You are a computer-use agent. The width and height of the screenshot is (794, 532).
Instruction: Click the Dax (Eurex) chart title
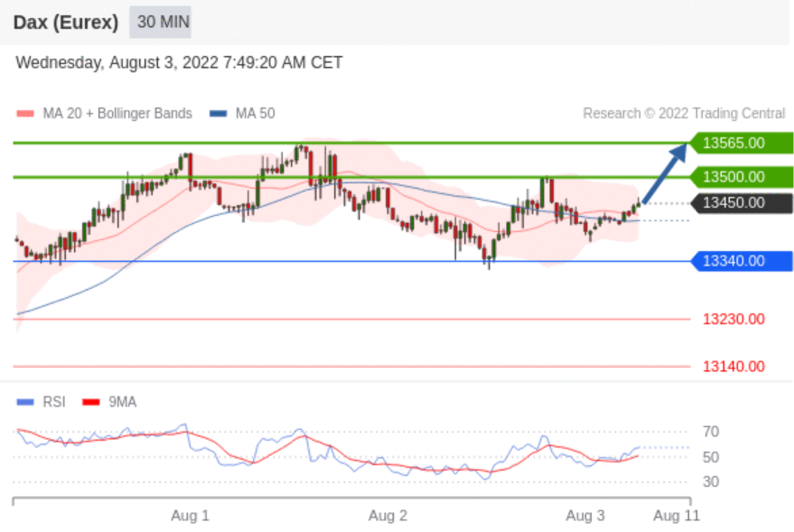[x=66, y=23]
